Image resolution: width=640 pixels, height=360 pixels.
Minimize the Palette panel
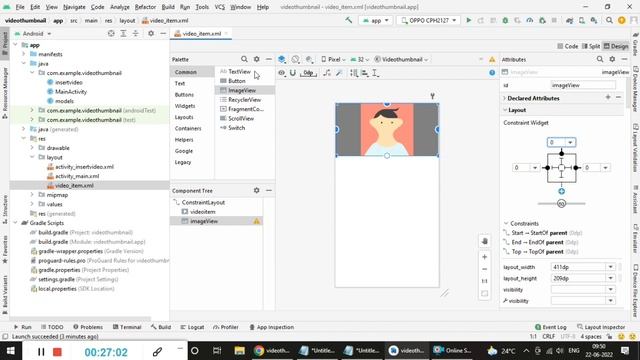click(269, 59)
